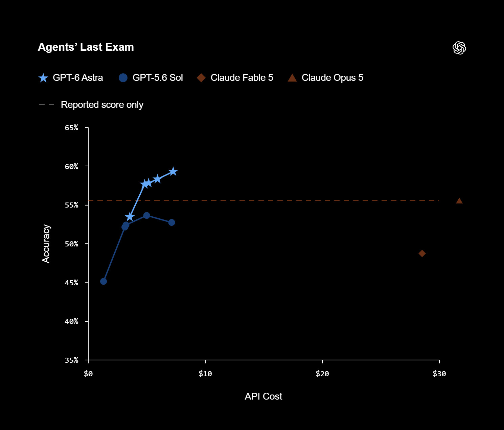The width and height of the screenshot is (504, 430).
Task: Click the GPT-6 Astra star icon in legend
Action: point(43,78)
